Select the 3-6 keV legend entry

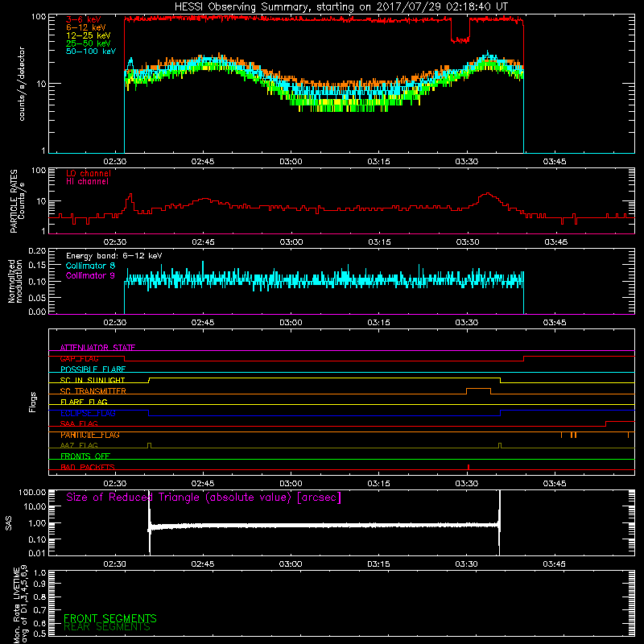tap(84, 19)
